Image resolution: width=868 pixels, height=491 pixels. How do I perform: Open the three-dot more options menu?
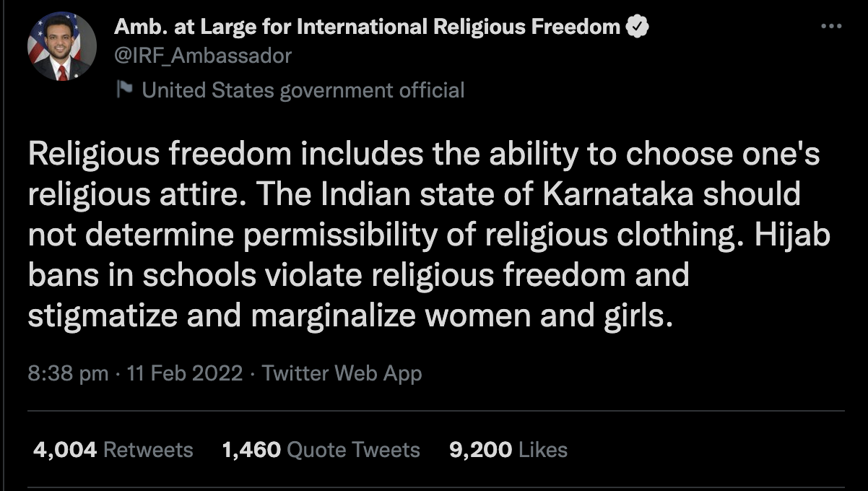tap(831, 27)
